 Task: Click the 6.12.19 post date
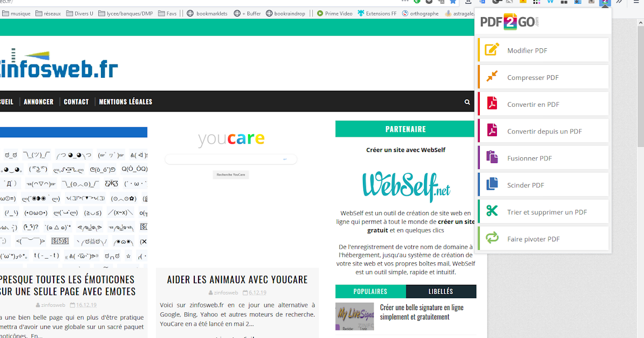coord(258,293)
